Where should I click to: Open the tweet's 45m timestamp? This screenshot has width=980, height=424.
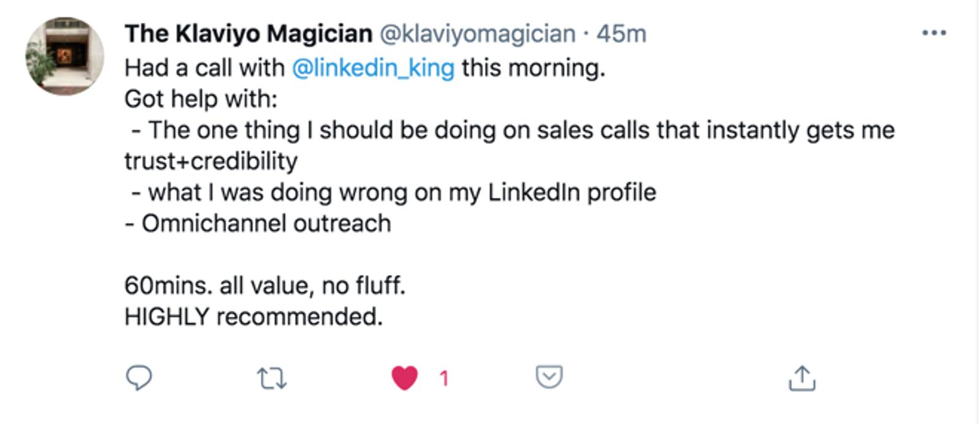click(621, 34)
